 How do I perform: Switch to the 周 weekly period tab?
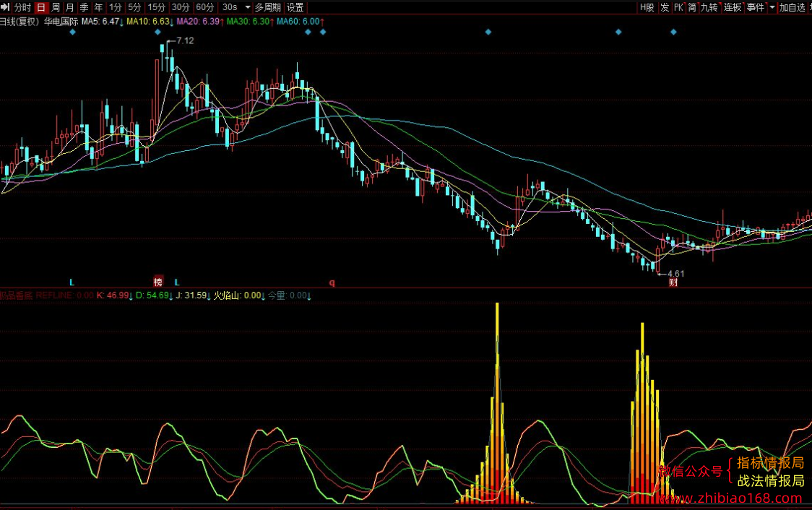[x=56, y=7]
